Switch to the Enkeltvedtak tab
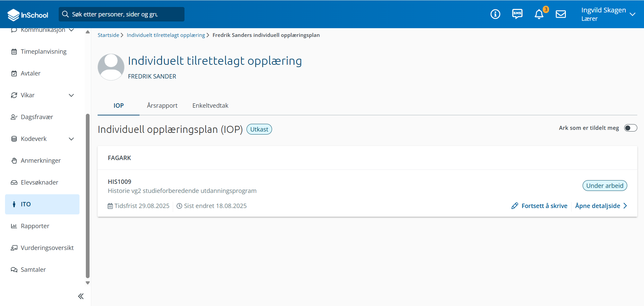 click(x=210, y=106)
